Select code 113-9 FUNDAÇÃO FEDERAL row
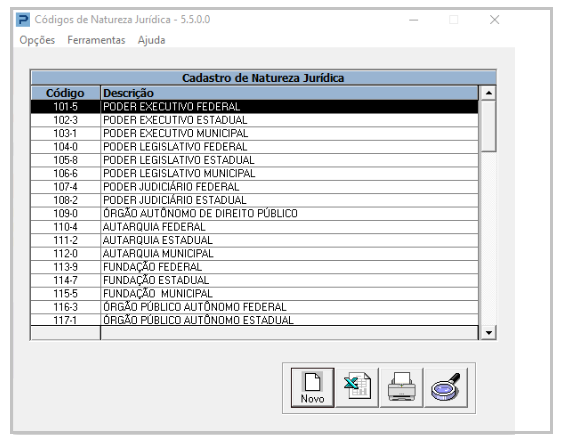The image size is (564, 445). [x=255, y=267]
